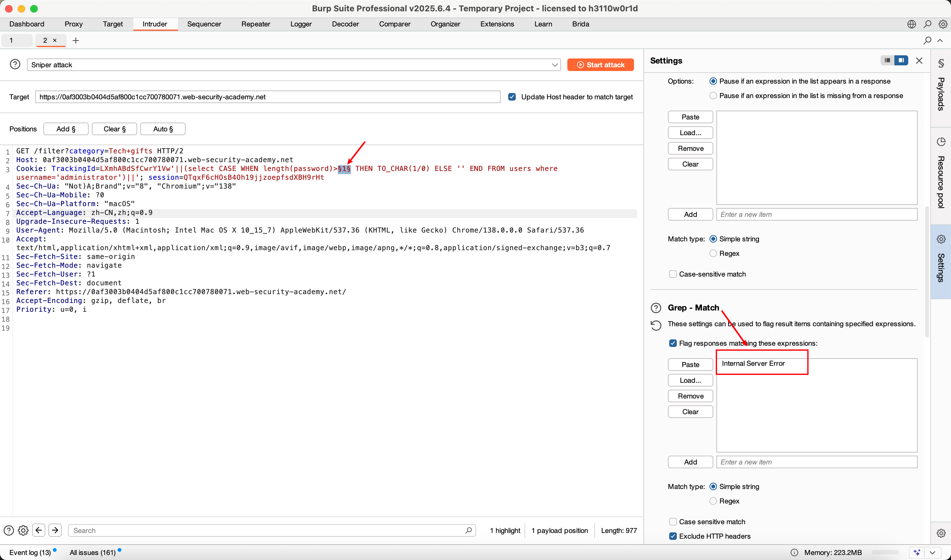Open the Decoder tab

coord(345,24)
